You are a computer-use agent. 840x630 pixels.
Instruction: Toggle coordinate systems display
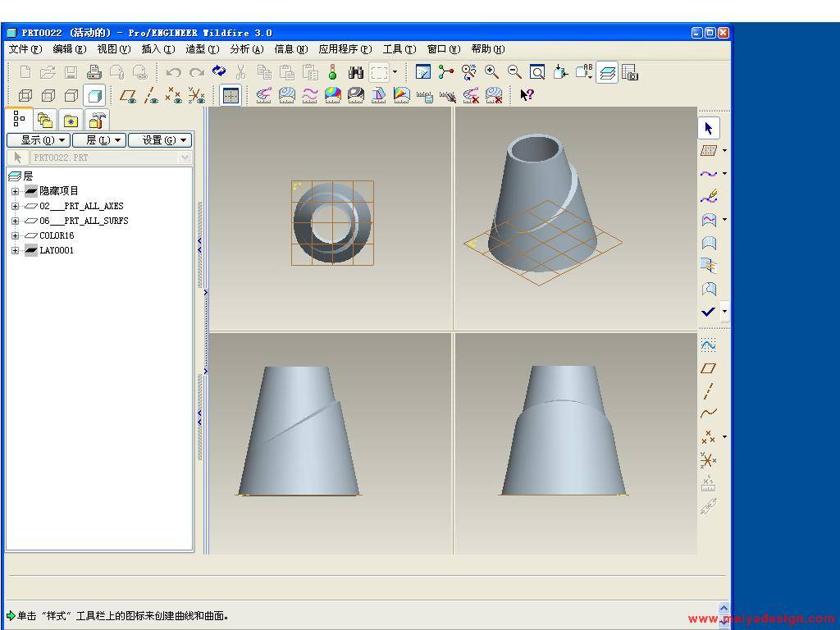click(197, 96)
